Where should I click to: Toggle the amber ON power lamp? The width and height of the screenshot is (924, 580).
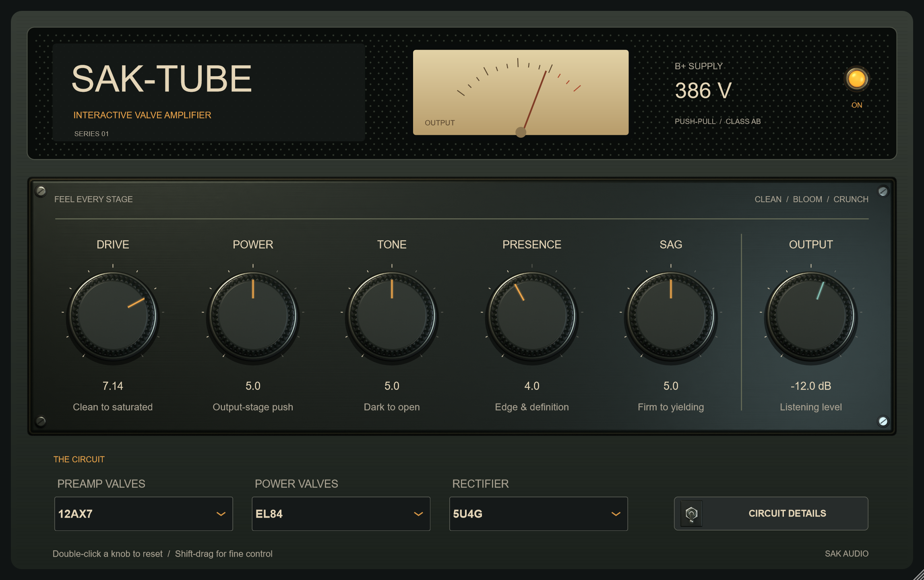click(x=856, y=79)
